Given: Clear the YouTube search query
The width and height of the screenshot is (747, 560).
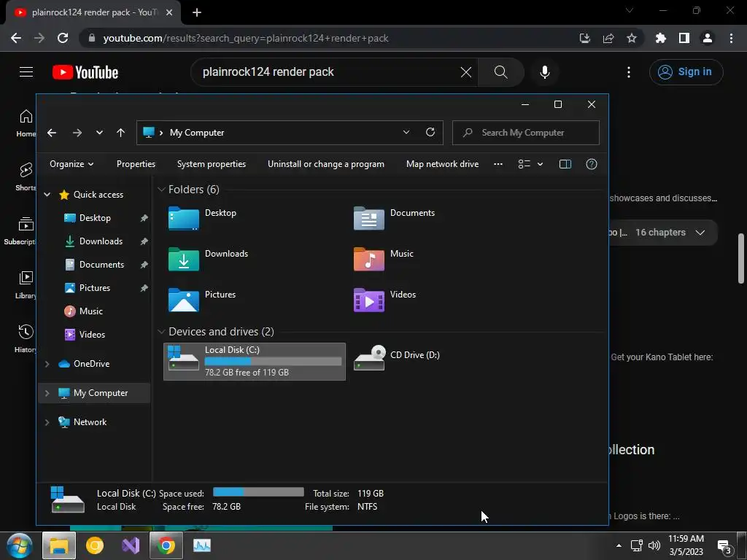Looking at the screenshot, I should 466,72.
